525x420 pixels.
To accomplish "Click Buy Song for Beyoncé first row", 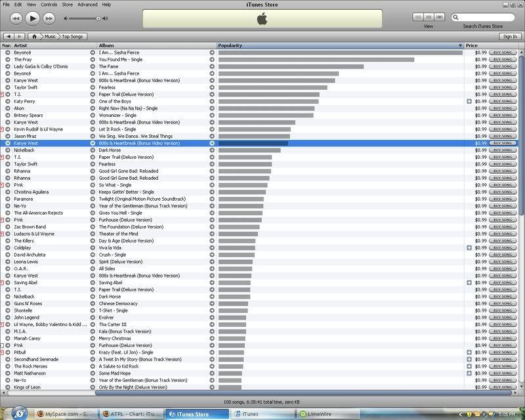I will pyautogui.click(x=503, y=52).
